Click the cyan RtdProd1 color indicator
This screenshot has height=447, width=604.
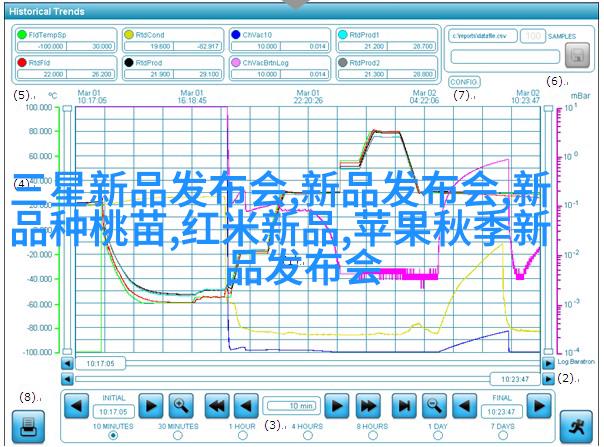(x=342, y=34)
